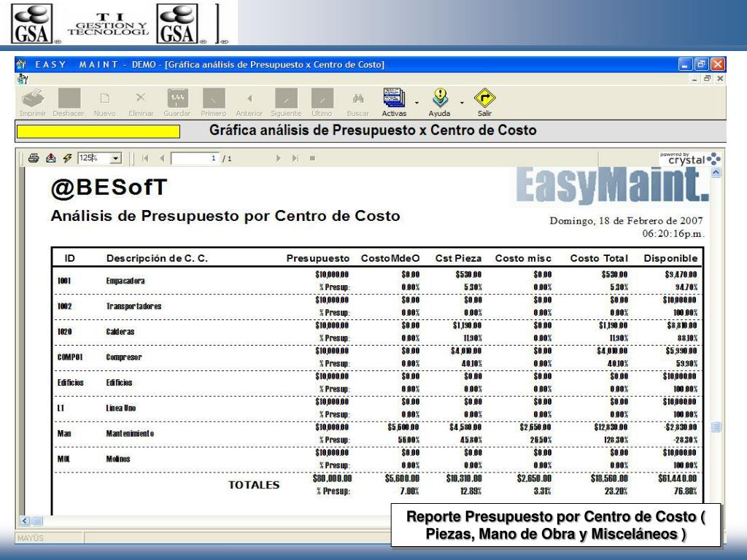This screenshot has width=747, height=560.
Task: Go to next report page
Action: (x=278, y=158)
